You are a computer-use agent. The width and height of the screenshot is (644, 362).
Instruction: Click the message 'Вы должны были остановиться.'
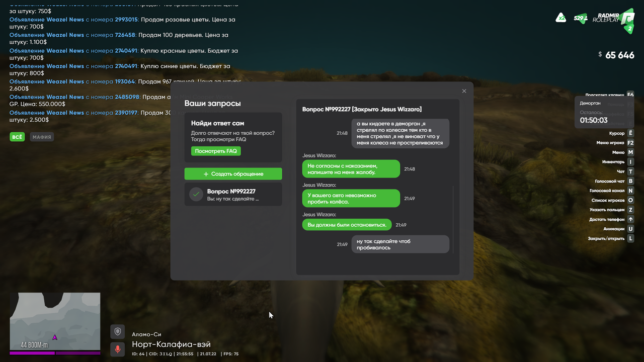click(347, 225)
